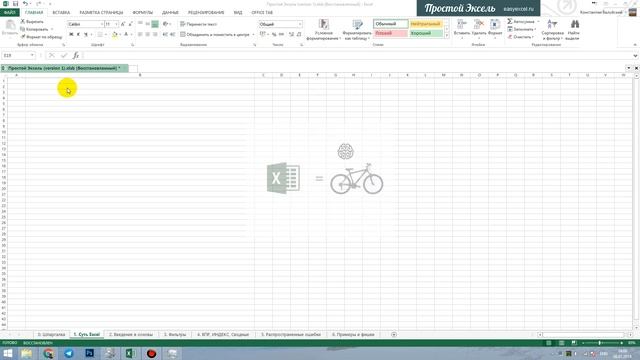This screenshot has width=640, height=360.
Task: Toggle underline formatting (Ч)
Action: [x=85, y=35]
